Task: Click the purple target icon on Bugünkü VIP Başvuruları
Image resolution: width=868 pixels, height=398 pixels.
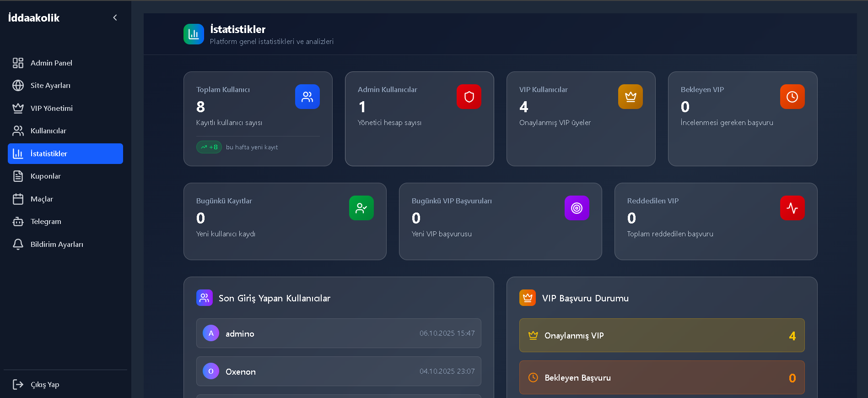Action: click(x=577, y=208)
